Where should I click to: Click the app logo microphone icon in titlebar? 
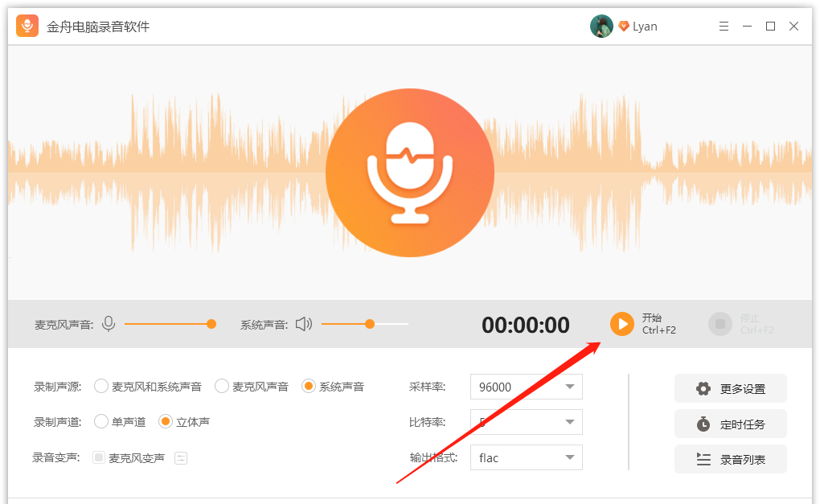tap(27, 26)
